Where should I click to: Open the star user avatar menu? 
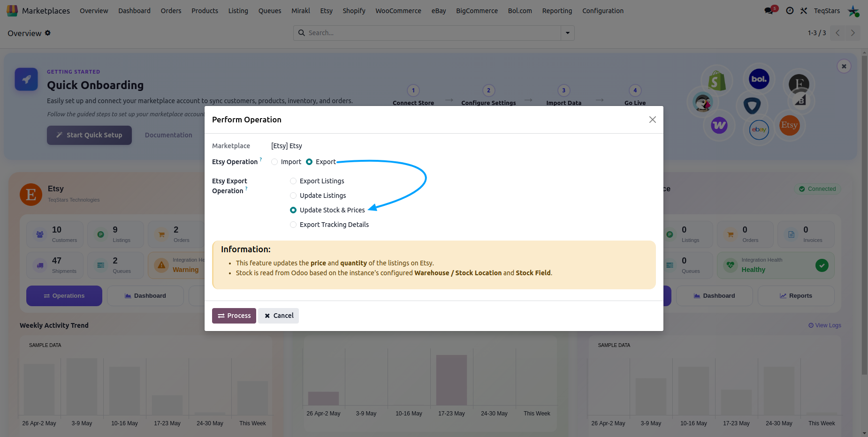click(x=853, y=11)
